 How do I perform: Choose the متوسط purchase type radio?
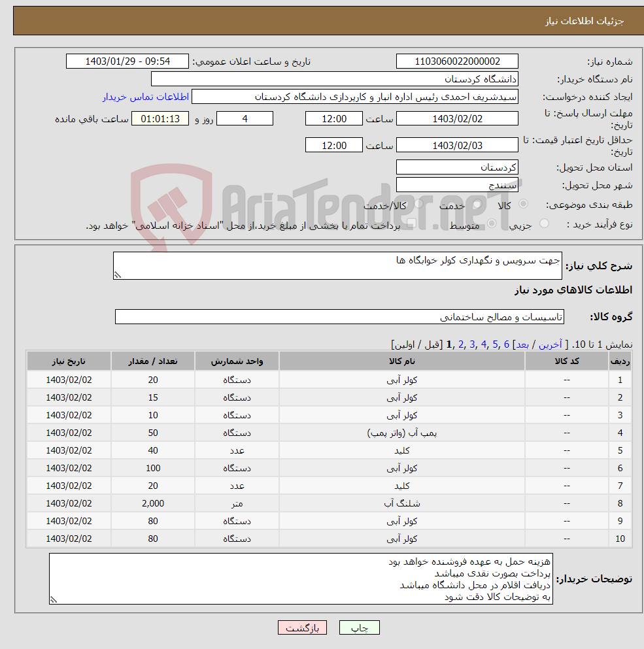pos(492,224)
